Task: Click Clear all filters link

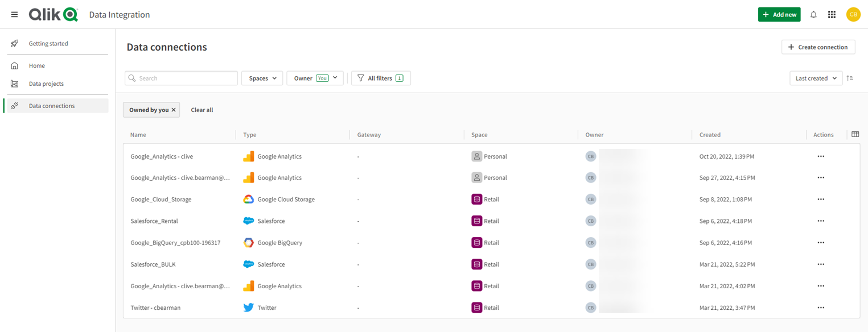Action: 202,110
